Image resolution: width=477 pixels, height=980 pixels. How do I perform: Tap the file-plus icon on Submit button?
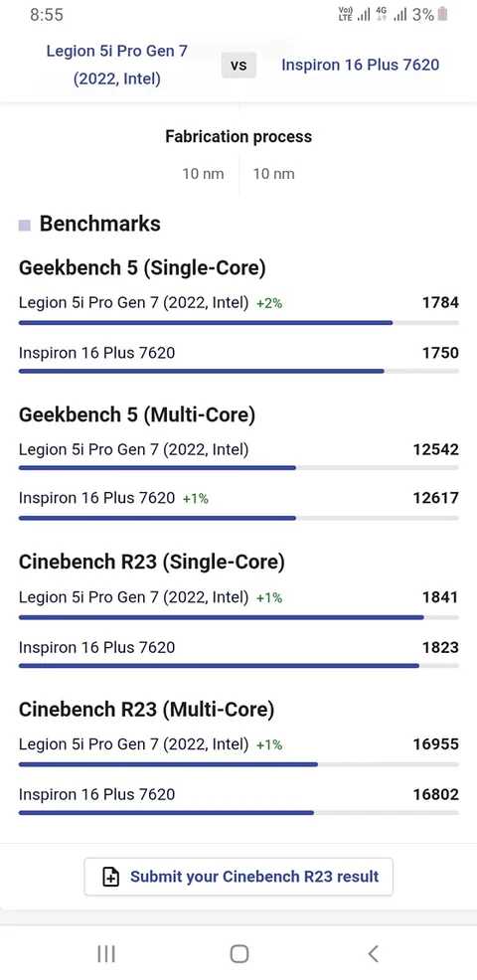pyautogui.click(x=110, y=877)
